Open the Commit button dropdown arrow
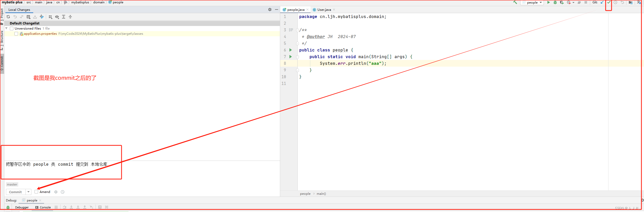The width and height of the screenshot is (644, 212). 28,192
